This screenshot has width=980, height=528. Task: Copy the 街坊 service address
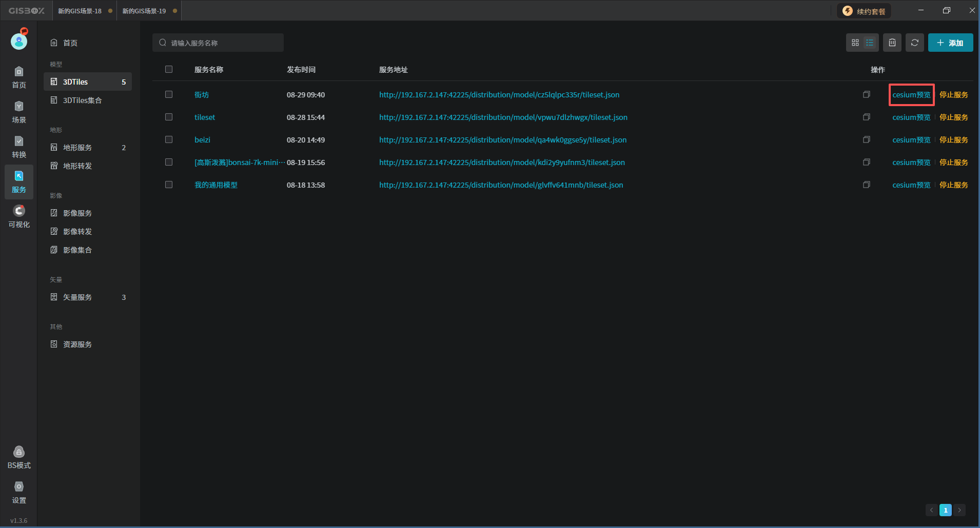tap(866, 95)
